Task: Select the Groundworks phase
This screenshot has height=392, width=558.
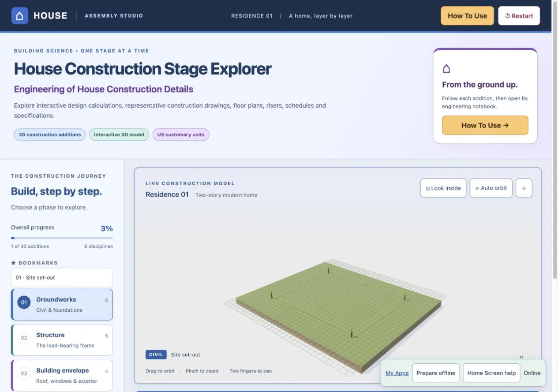Action: click(x=62, y=304)
